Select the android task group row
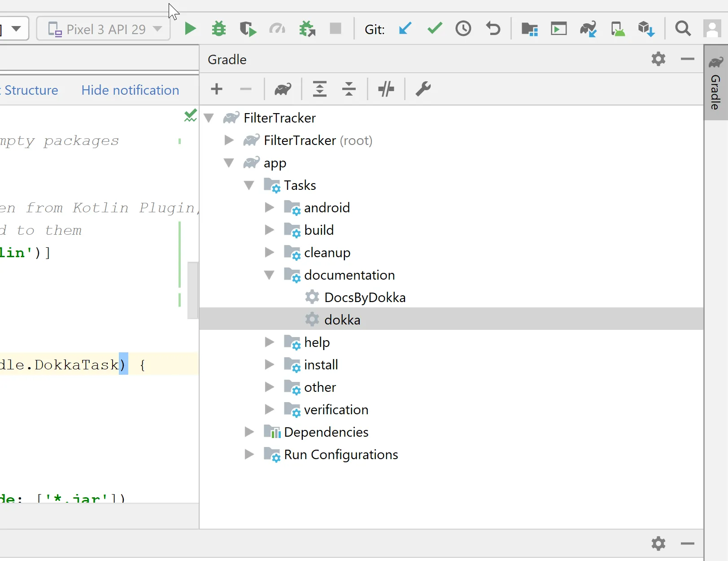The image size is (728, 561). click(451, 207)
